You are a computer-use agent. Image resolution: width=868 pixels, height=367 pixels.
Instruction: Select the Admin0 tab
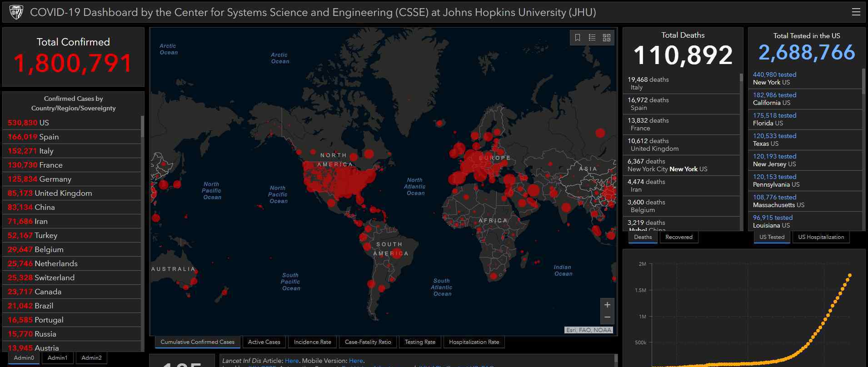pyautogui.click(x=24, y=358)
